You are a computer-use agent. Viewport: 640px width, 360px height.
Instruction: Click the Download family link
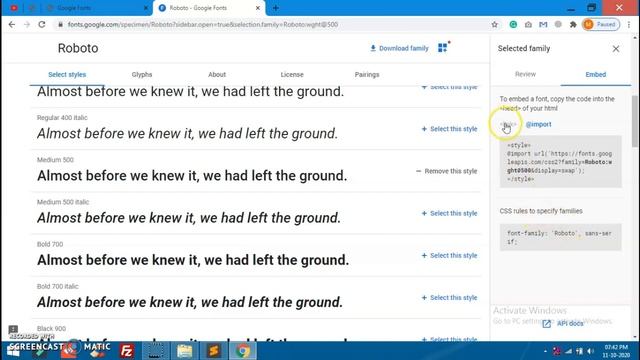pos(399,48)
